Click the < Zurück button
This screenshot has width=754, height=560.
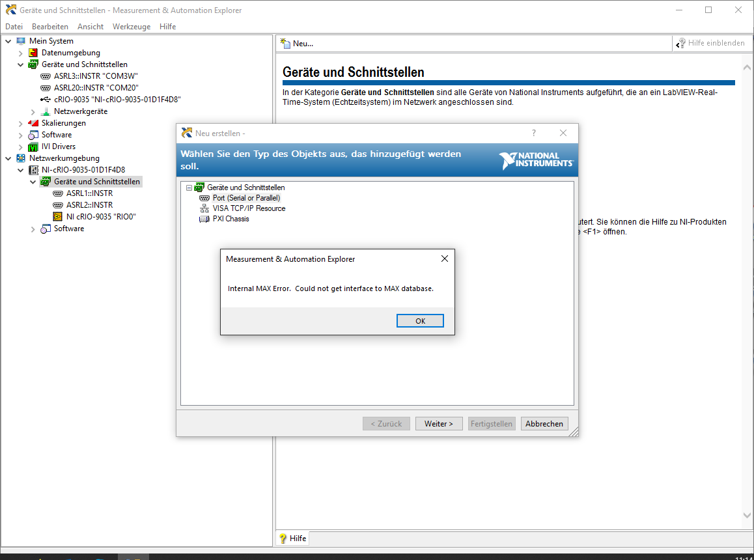pyautogui.click(x=386, y=424)
